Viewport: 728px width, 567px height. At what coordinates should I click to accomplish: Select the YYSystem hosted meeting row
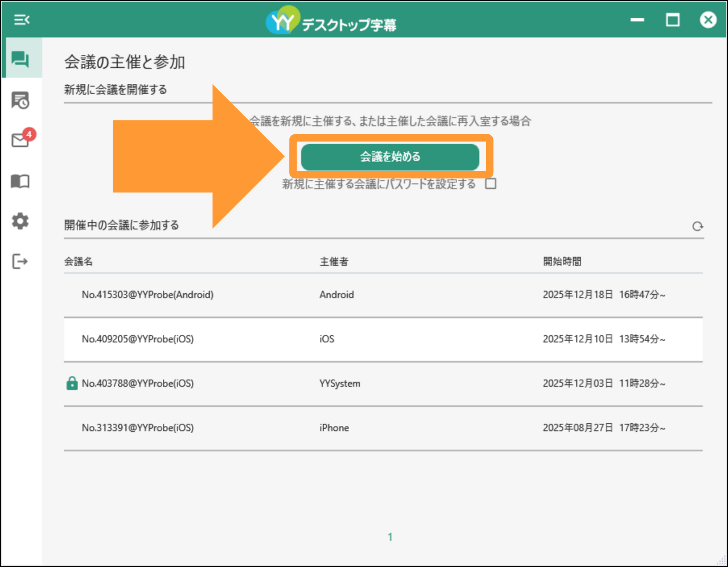pos(383,384)
